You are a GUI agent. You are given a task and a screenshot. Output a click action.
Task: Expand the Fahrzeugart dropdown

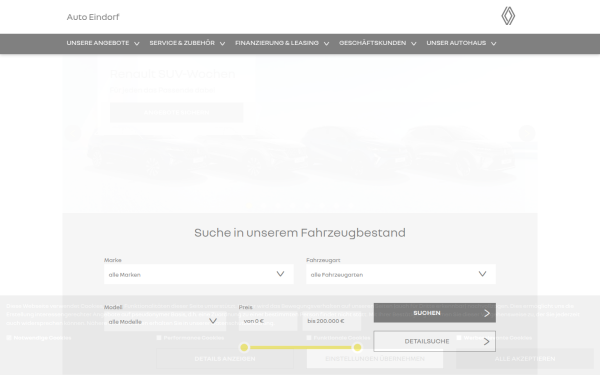(401, 274)
